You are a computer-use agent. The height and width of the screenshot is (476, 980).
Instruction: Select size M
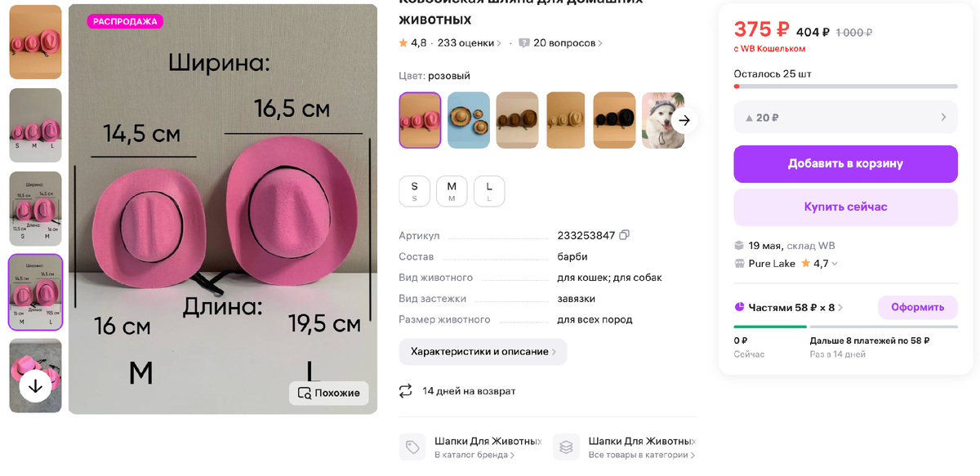(452, 191)
